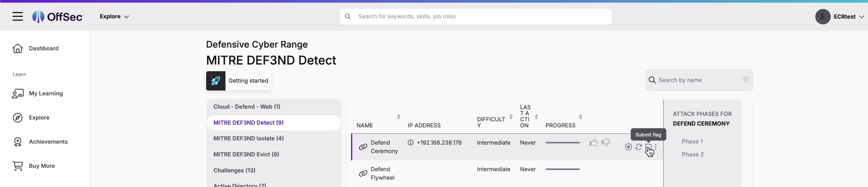
Task: Select MITRE DEF3ND Isolate category
Action: pos(248,138)
